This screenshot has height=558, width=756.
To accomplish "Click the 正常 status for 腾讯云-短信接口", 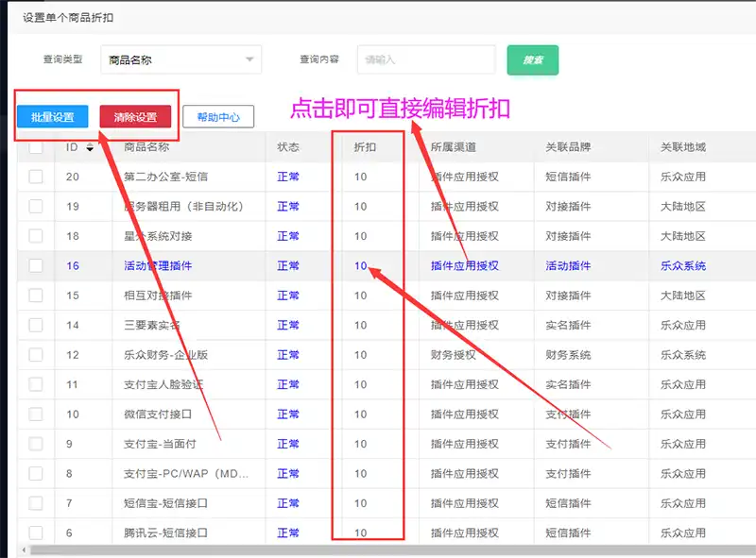I will coord(288,533).
